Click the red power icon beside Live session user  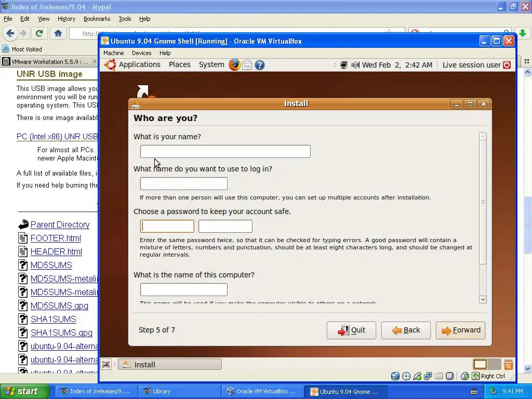pos(507,65)
